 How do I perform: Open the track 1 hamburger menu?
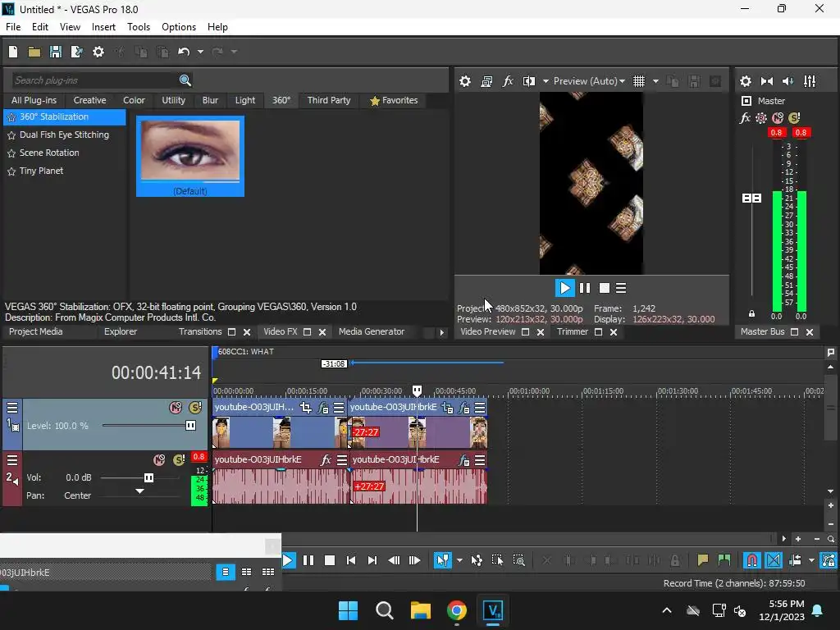pyautogui.click(x=12, y=408)
